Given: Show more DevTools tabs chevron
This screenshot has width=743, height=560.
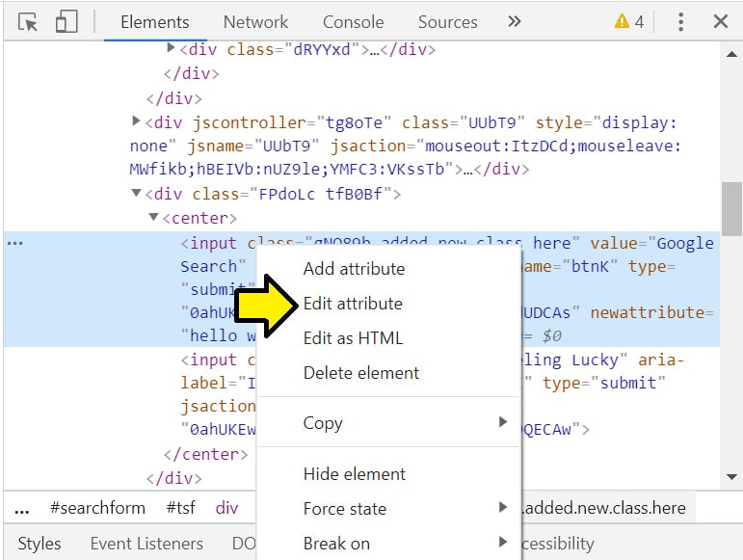Looking at the screenshot, I should pyautogui.click(x=514, y=21).
